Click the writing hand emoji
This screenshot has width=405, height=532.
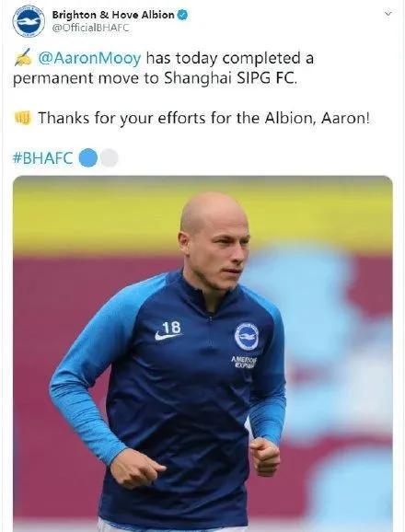tap(23, 58)
